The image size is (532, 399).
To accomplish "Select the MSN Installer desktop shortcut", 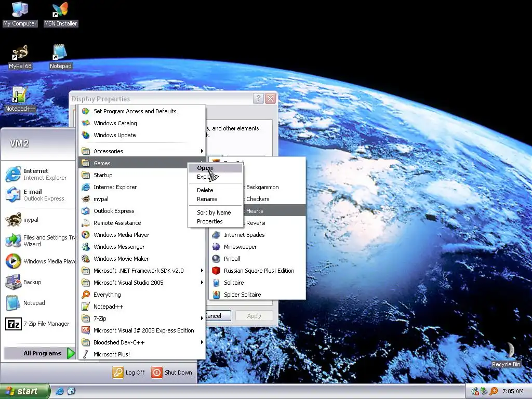I will pyautogui.click(x=60, y=14).
